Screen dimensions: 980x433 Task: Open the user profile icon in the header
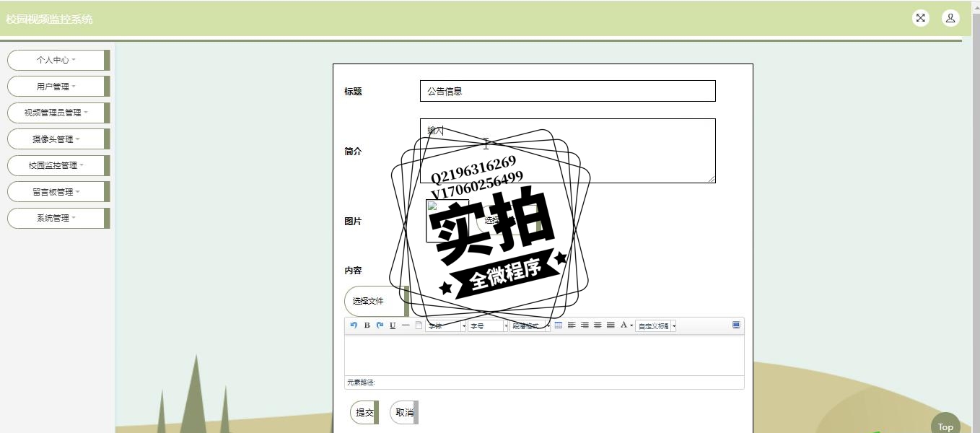click(950, 19)
